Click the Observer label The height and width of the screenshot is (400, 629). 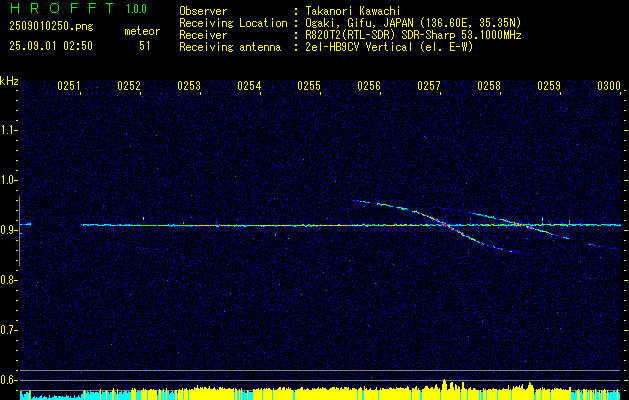pyautogui.click(x=203, y=11)
